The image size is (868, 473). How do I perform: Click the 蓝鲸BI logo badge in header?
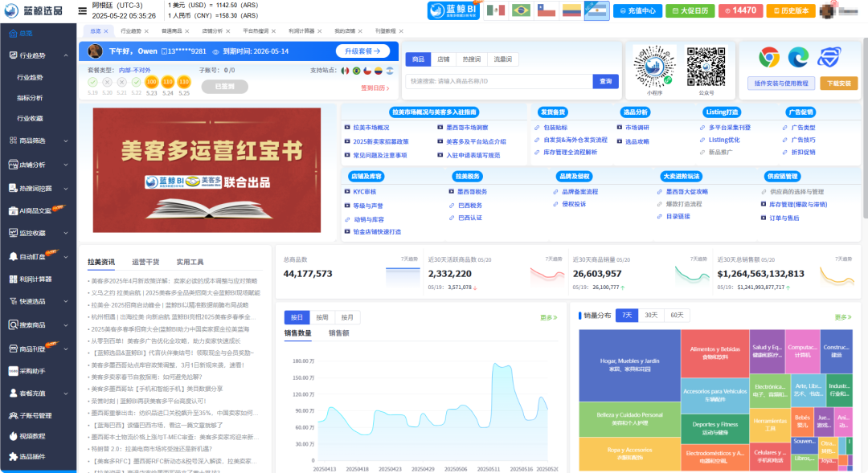coord(454,10)
